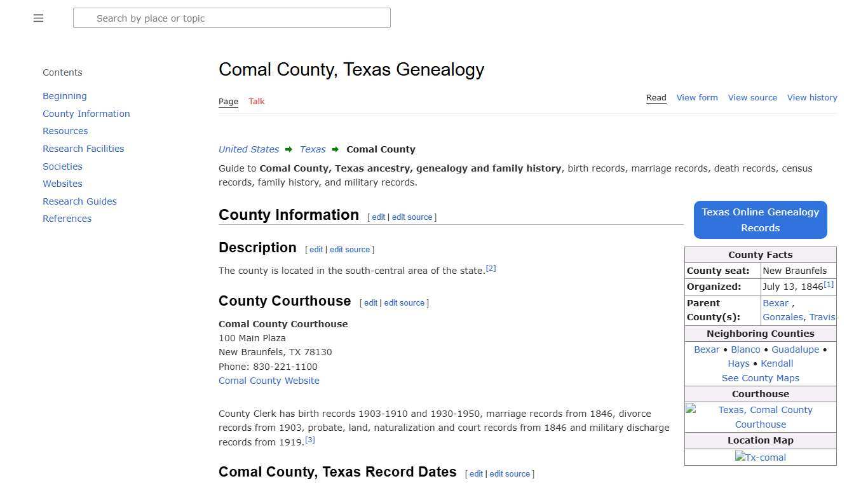The image size is (868, 488).
Task: Open the Comal County Website link
Action: (269, 381)
